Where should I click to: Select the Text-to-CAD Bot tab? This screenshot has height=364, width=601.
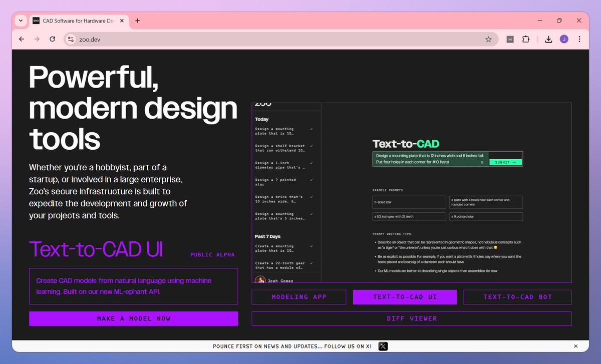(517, 297)
